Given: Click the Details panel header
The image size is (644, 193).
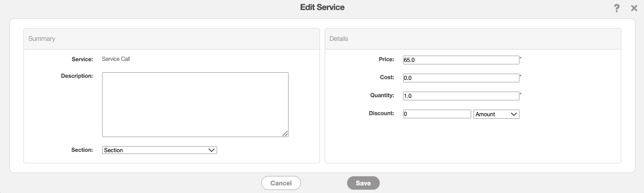Looking at the screenshot, I should 339,39.
